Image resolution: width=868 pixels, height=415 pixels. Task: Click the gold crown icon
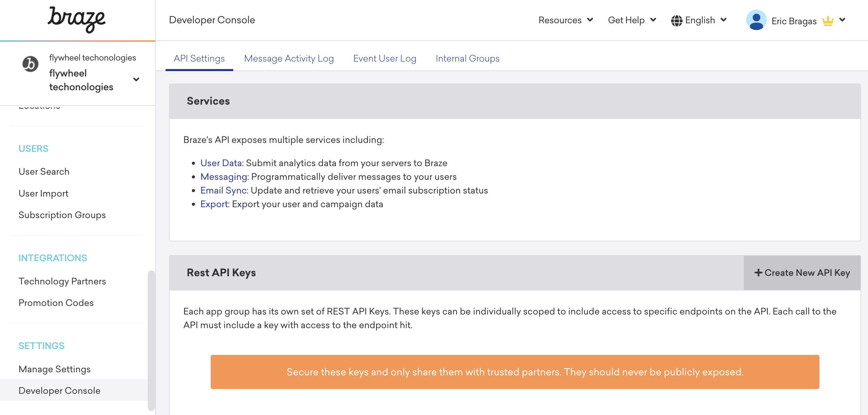pyautogui.click(x=828, y=21)
